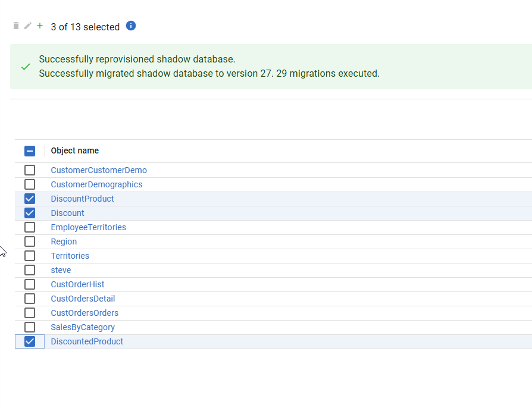
Task: Check the CustomerCustomerDemo checkbox
Action: tap(30, 170)
